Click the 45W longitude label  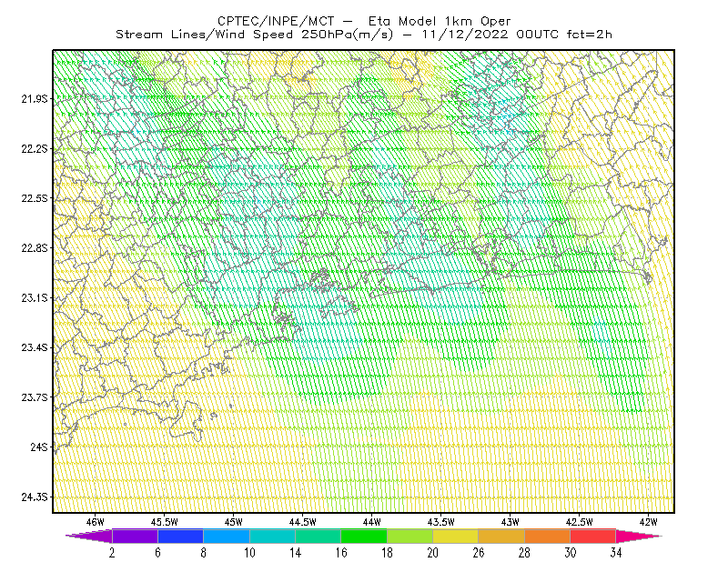click(234, 522)
